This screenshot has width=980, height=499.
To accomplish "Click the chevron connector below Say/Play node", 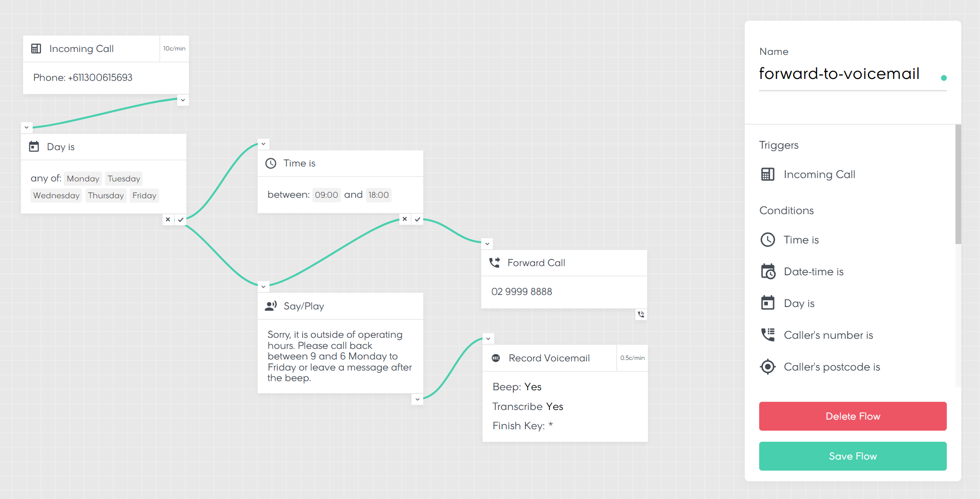I will 418,399.
